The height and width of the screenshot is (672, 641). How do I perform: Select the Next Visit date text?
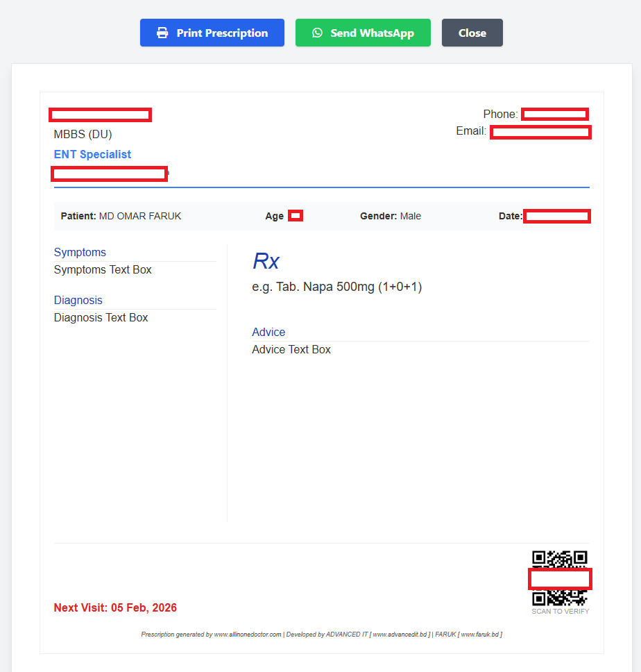[x=115, y=607]
